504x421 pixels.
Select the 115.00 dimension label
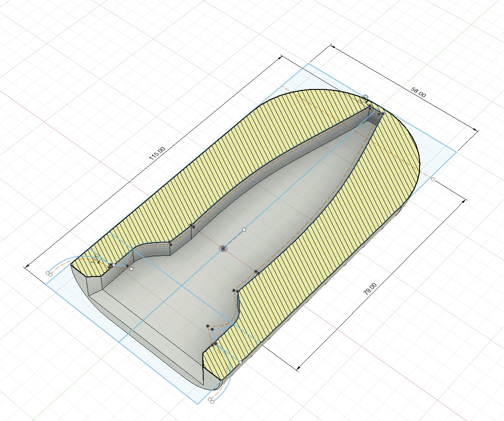(x=157, y=152)
